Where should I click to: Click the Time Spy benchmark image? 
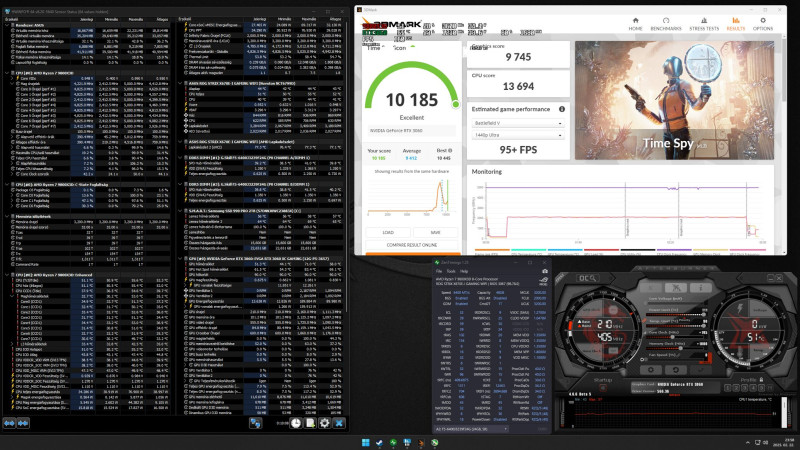pos(674,100)
